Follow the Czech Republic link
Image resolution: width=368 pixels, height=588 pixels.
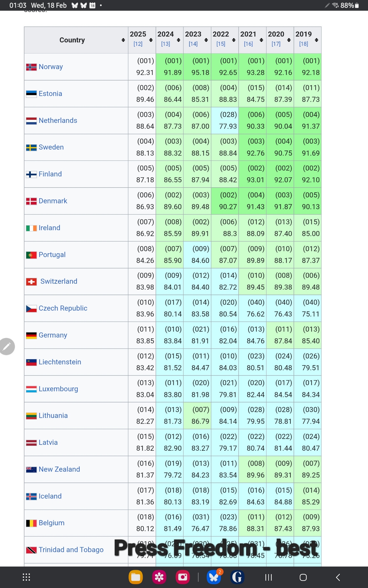(x=63, y=308)
